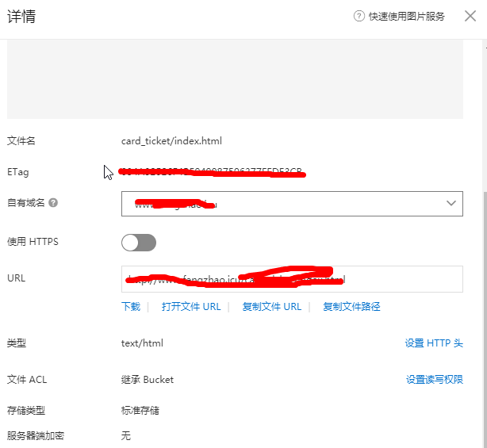Select the 继承 Bucket ACL value

148,379
